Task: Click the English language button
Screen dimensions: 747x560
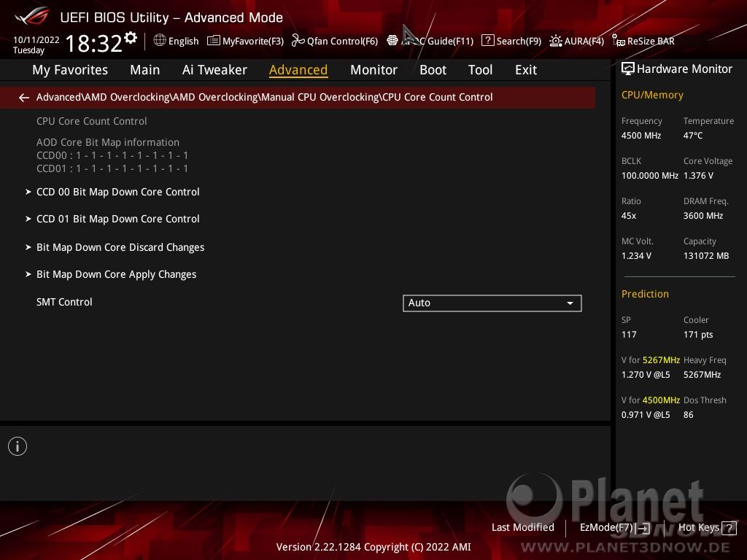Action: click(x=183, y=41)
